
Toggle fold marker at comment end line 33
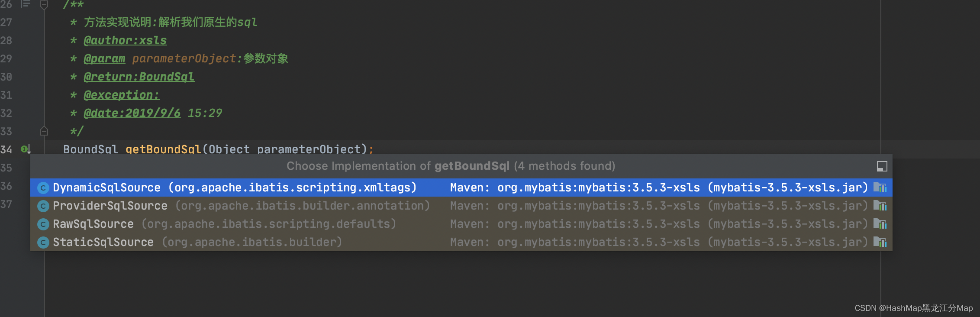pyautogui.click(x=44, y=131)
